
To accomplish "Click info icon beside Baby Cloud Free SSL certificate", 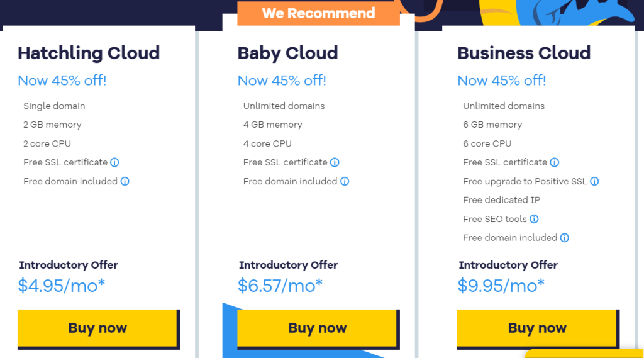I will coord(335,162).
